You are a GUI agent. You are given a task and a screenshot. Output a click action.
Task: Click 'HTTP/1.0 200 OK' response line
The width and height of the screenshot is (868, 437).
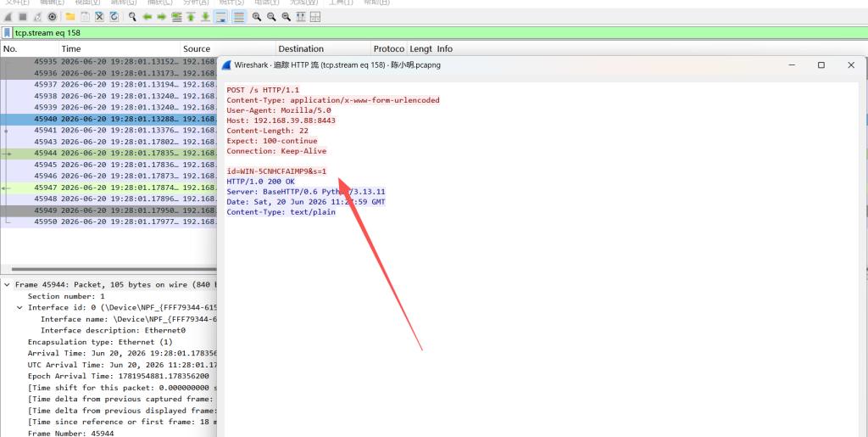(x=261, y=181)
